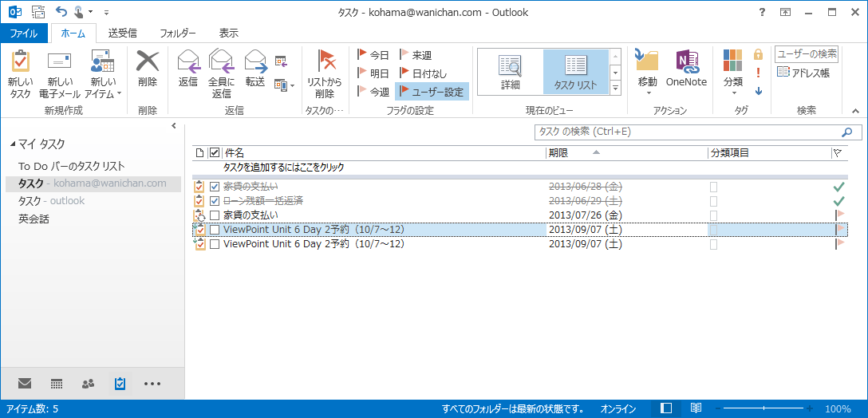This screenshot has width=868, height=418.
Task: Open the 分類 categorize dropdown
Action: (733, 73)
